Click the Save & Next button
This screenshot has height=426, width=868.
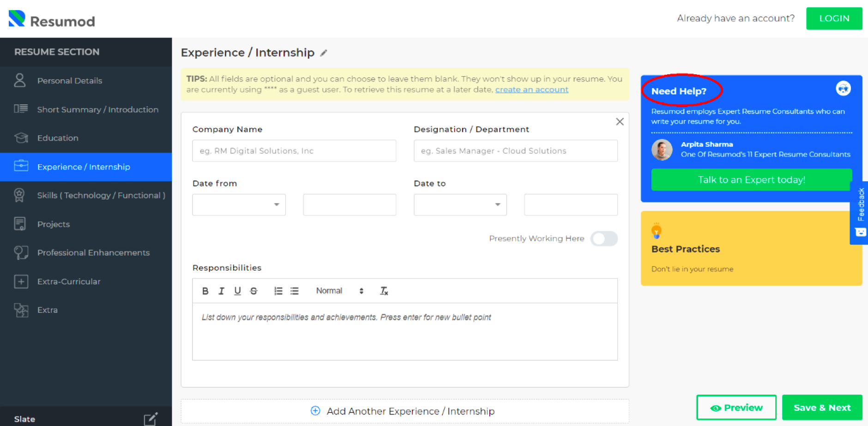point(822,408)
